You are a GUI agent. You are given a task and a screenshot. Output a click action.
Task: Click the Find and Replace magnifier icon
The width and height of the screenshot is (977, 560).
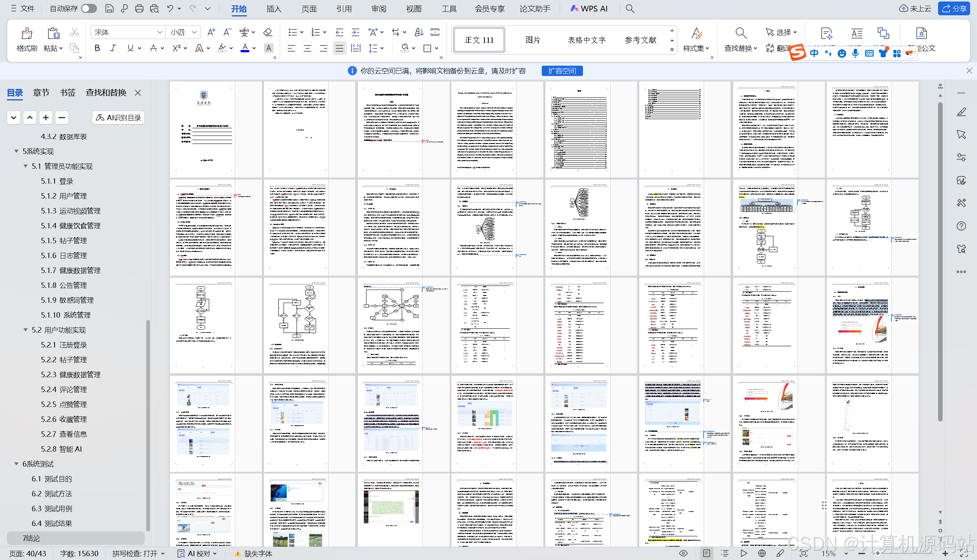click(741, 34)
